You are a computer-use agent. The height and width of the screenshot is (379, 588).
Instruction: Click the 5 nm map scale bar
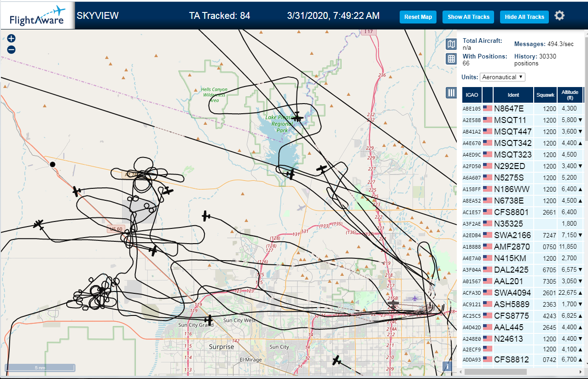40,368
